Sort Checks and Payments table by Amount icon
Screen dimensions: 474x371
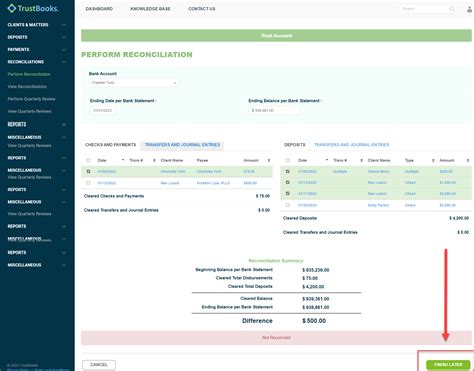(x=269, y=160)
